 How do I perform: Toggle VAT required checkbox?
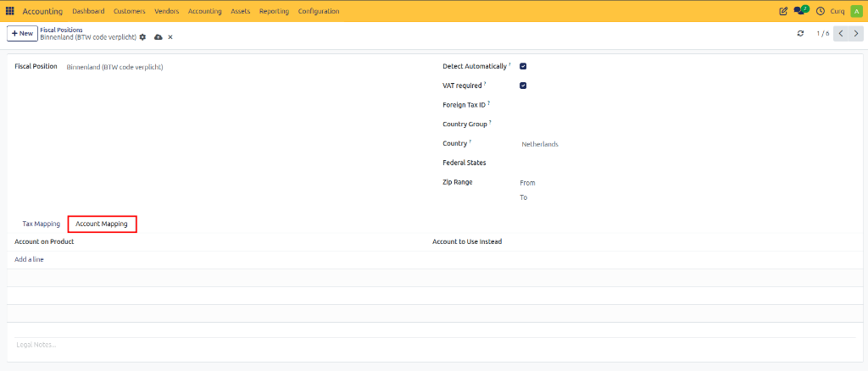(x=523, y=86)
